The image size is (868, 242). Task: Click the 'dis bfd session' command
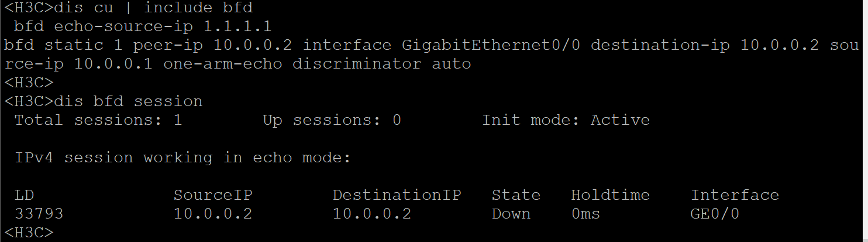(128, 101)
